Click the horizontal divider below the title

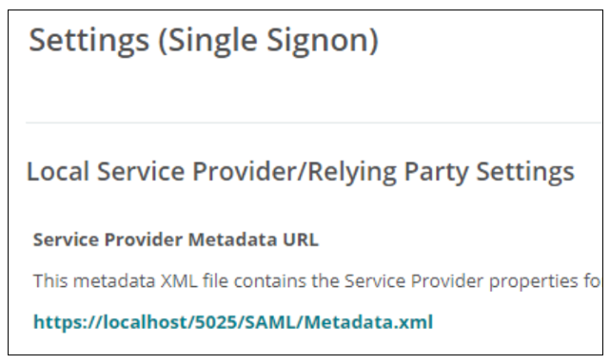(313, 123)
